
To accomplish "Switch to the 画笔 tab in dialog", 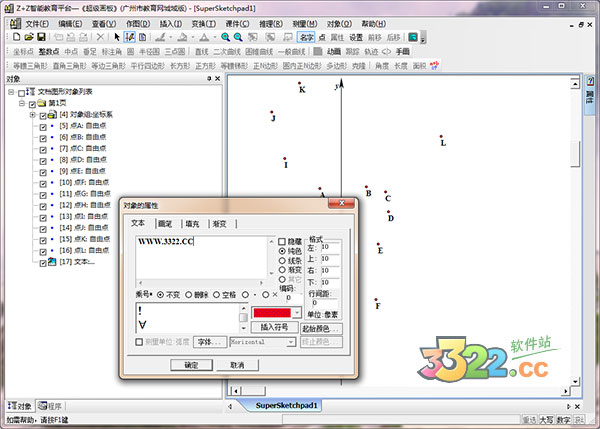I will [165, 224].
